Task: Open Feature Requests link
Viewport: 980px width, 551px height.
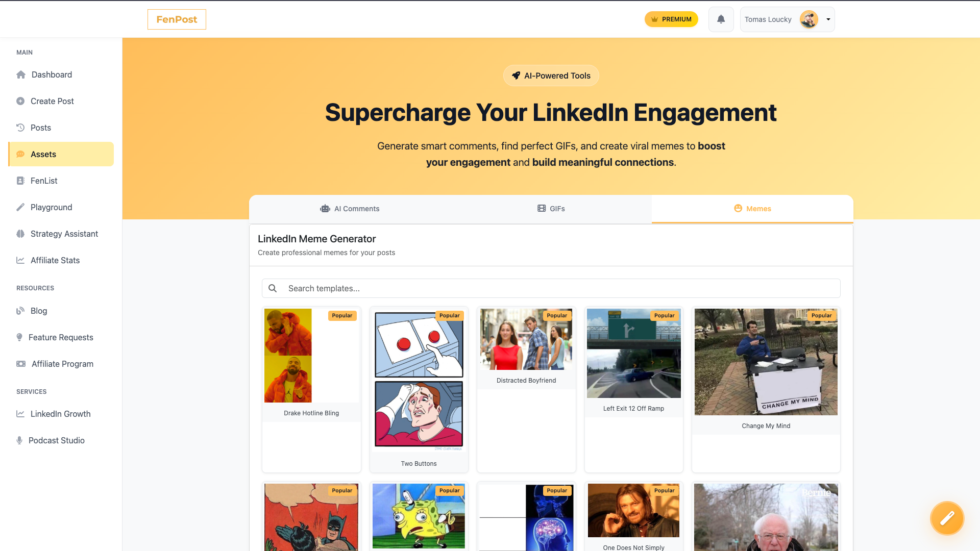Action: click(x=61, y=337)
